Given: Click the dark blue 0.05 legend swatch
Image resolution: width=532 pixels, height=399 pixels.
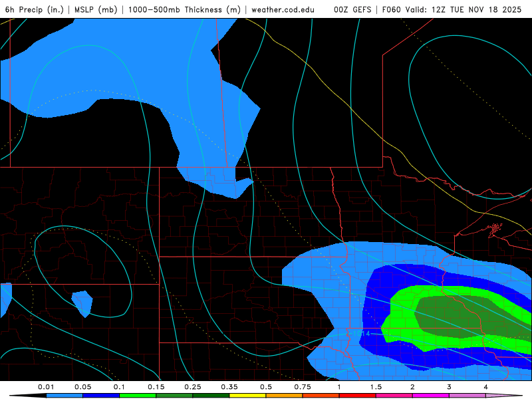Looking at the screenshot, I should tap(101, 396).
